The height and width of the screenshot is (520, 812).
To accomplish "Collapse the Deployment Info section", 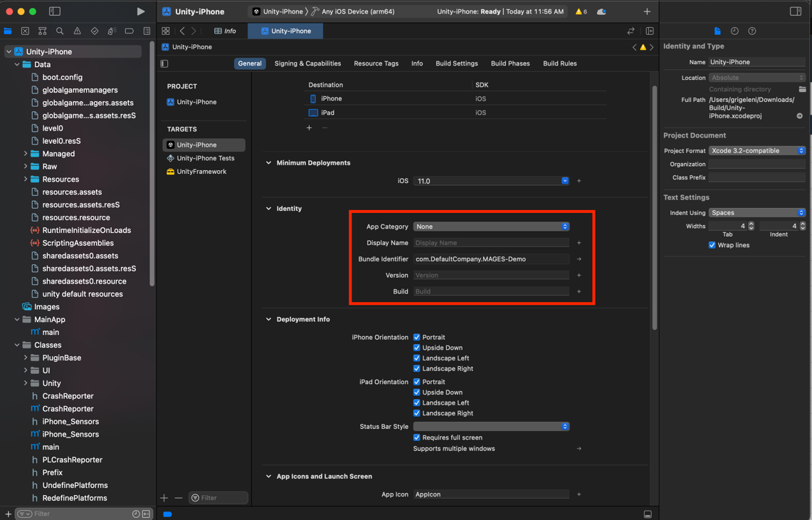I will (x=269, y=320).
